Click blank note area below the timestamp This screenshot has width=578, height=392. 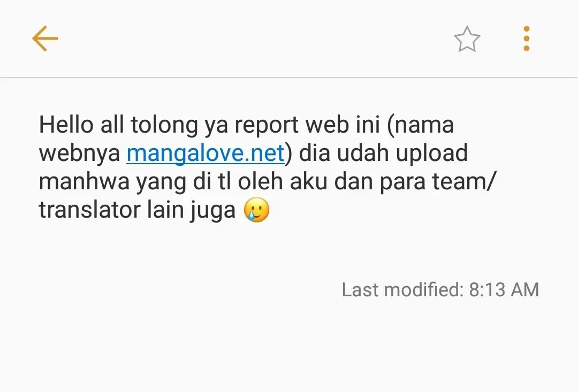click(289, 347)
